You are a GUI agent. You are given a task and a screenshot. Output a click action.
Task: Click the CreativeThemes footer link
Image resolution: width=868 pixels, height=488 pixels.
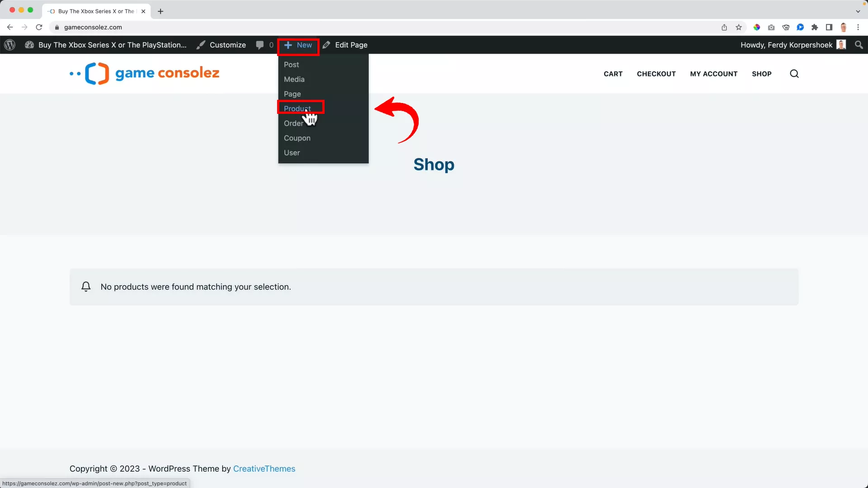click(264, 469)
